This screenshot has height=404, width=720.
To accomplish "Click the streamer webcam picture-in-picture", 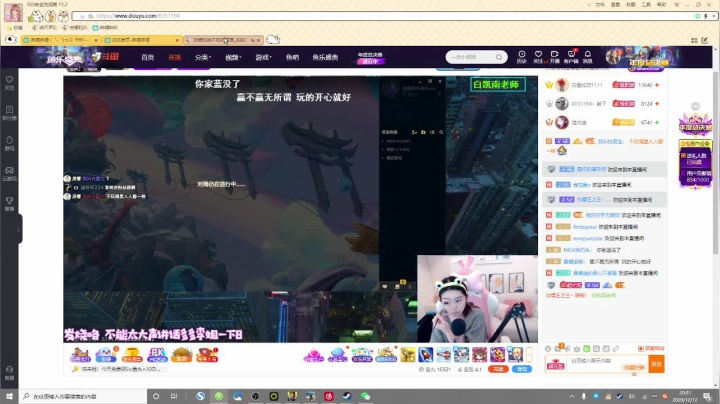I will tap(477, 299).
